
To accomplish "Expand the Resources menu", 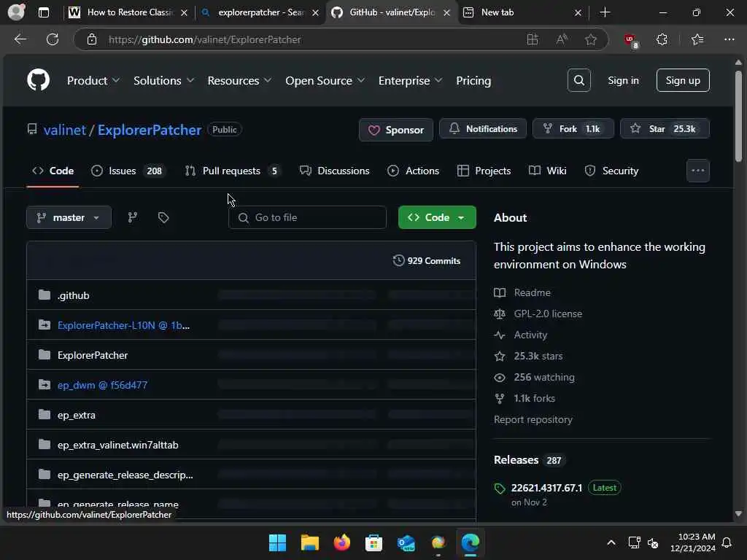I will coord(239,80).
